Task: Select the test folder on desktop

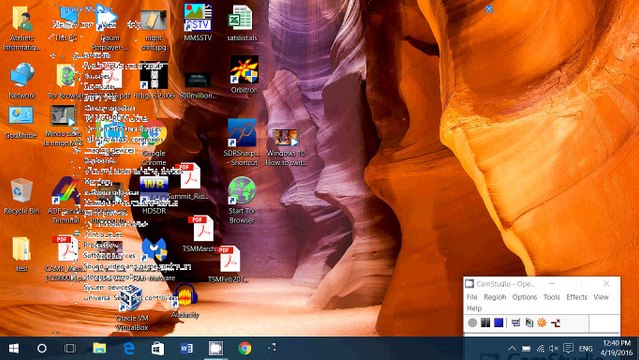Action: [x=22, y=254]
